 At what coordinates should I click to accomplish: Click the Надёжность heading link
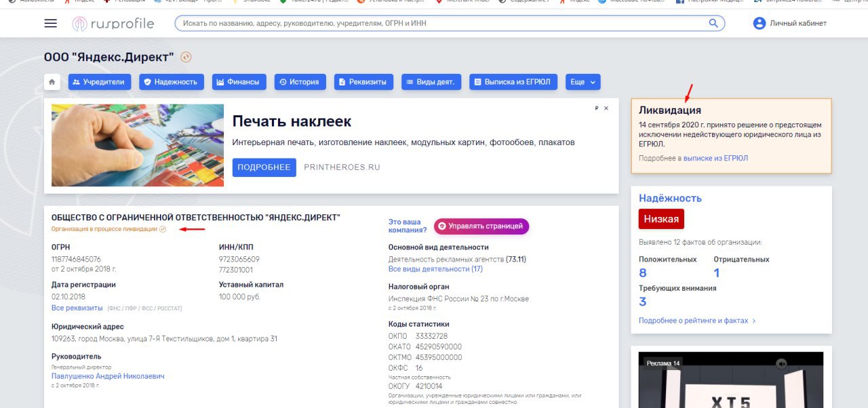[670, 199]
